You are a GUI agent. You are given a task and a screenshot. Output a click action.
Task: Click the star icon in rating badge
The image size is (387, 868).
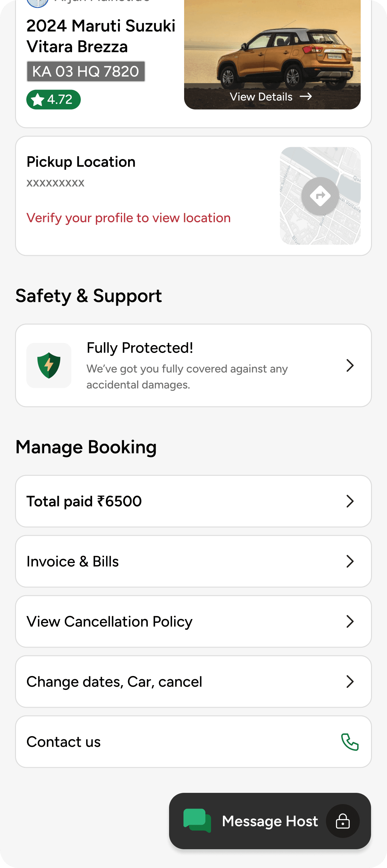pyautogui.click(x=37, y=100)
